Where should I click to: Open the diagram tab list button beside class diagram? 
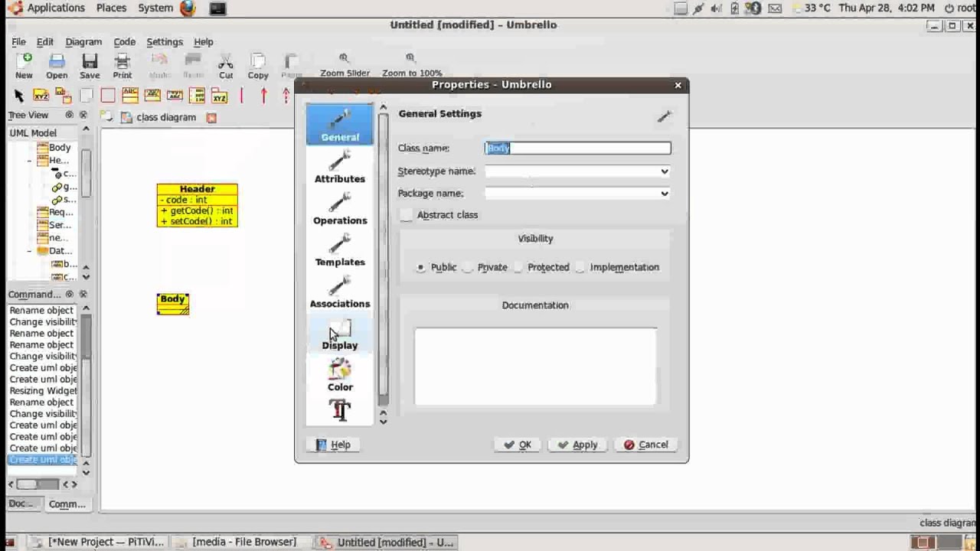click(x=106, y=117)
